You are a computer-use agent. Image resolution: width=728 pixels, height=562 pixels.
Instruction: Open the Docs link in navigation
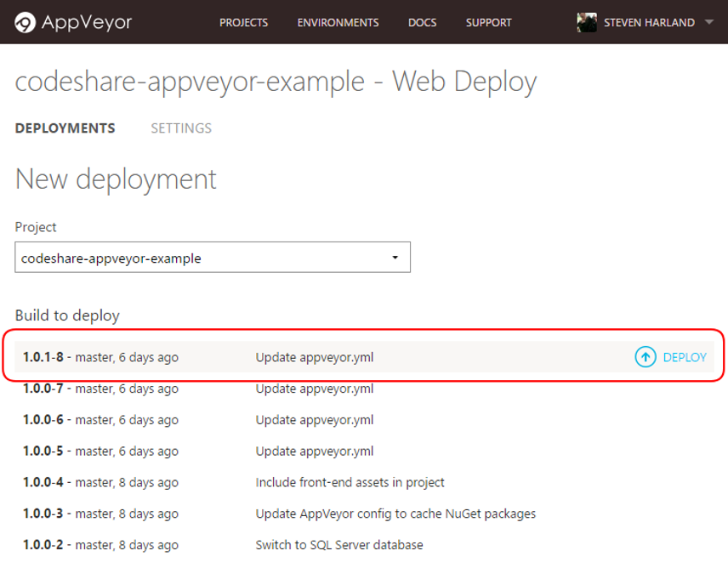422,22
